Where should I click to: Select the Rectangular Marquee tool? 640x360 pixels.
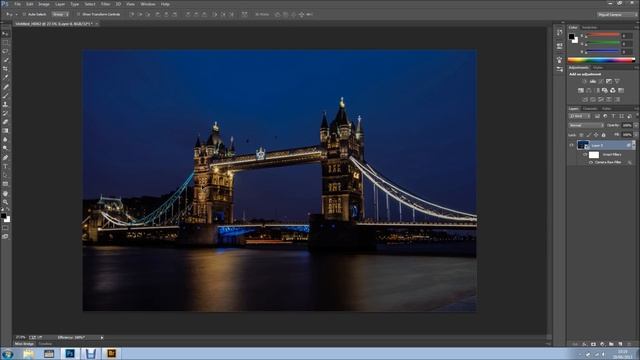point(5,43)
